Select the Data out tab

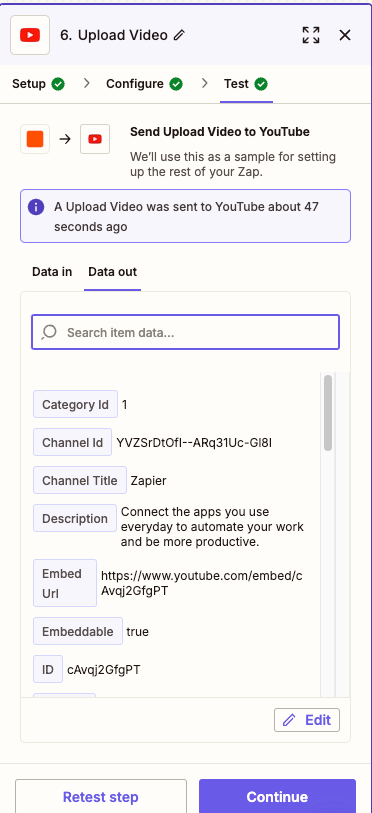tap(113, 272)
